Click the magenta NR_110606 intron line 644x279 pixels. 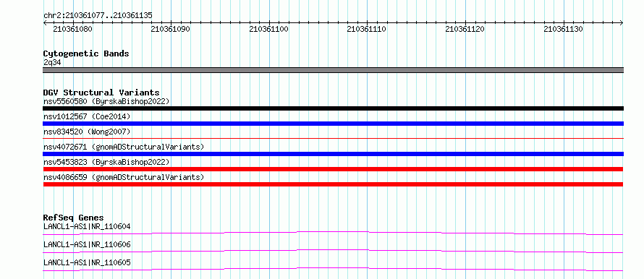[333, 251]
